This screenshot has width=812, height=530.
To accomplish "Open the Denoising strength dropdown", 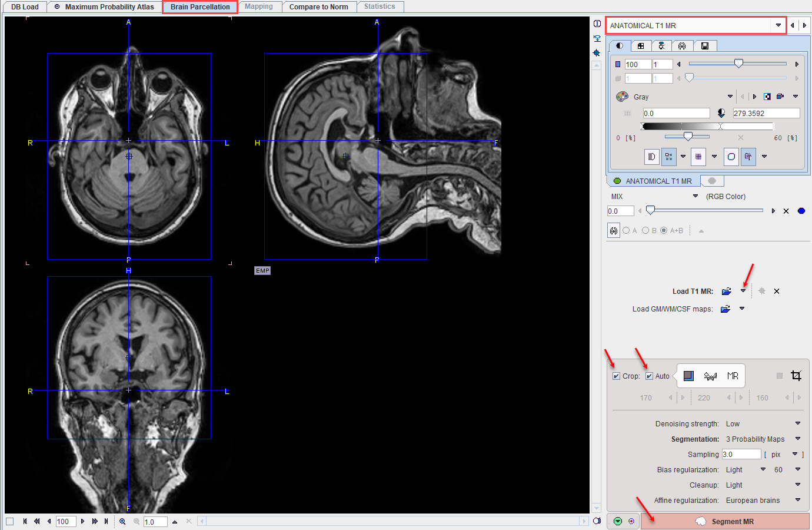I will [x=798, y=423].
